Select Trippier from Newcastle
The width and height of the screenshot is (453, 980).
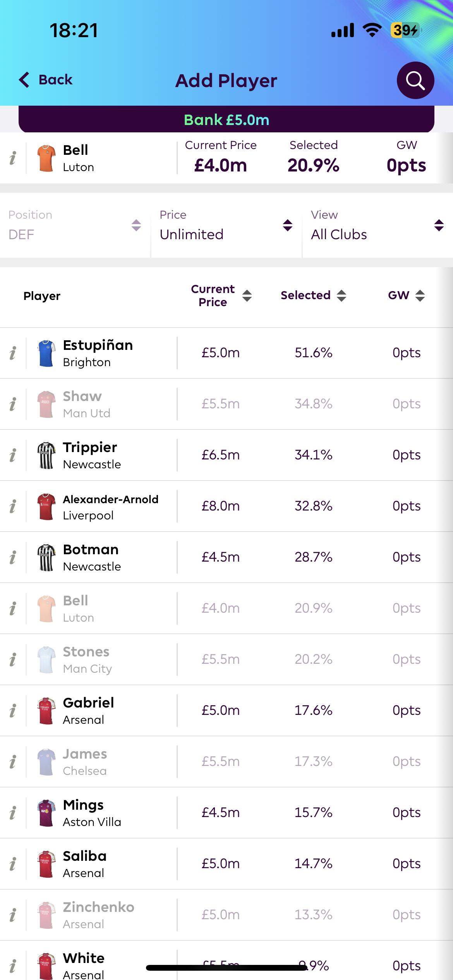[226, 455]
